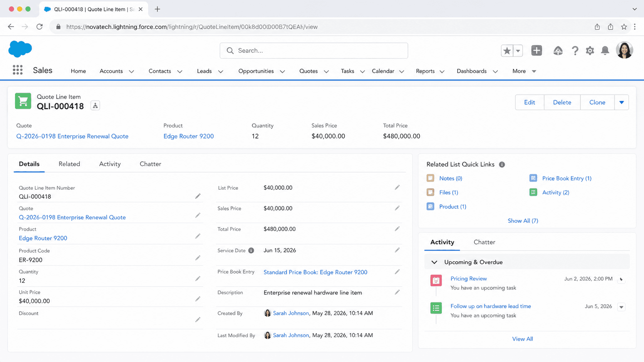Edit the List Price pencil icon
The image size is (644, 362).
click(x=397, y=187)
